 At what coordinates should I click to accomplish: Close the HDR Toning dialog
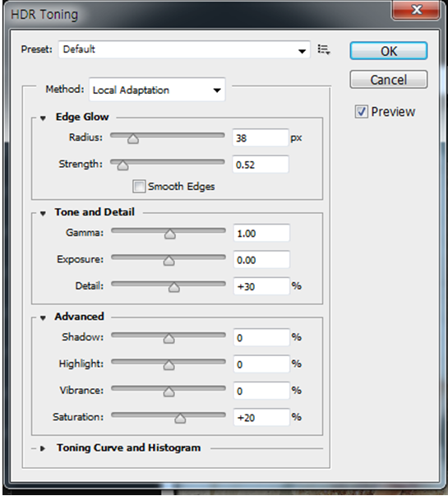[416, 10]
